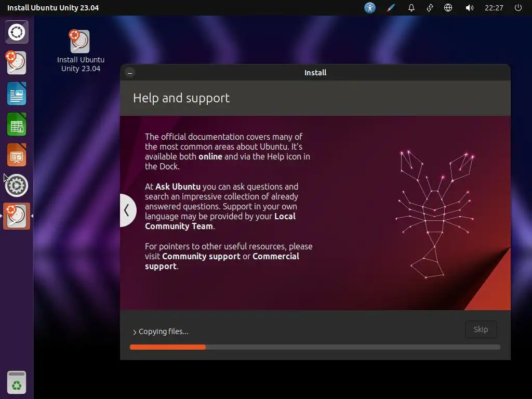The width and height of the screenshot is (532, 399).
Task: Expand the Copying files details
Action: (x=161, y=331)
